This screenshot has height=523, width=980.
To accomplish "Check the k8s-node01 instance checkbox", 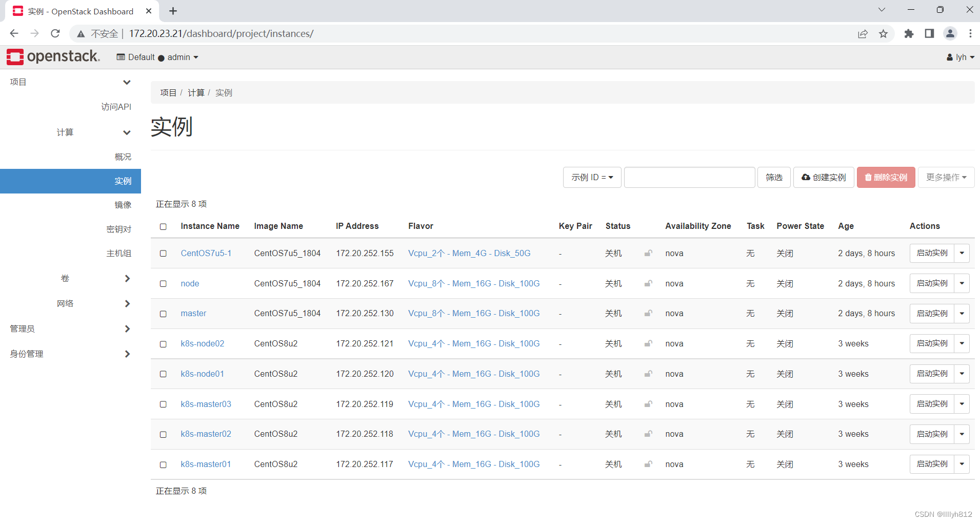I will (x=163, y=374).
